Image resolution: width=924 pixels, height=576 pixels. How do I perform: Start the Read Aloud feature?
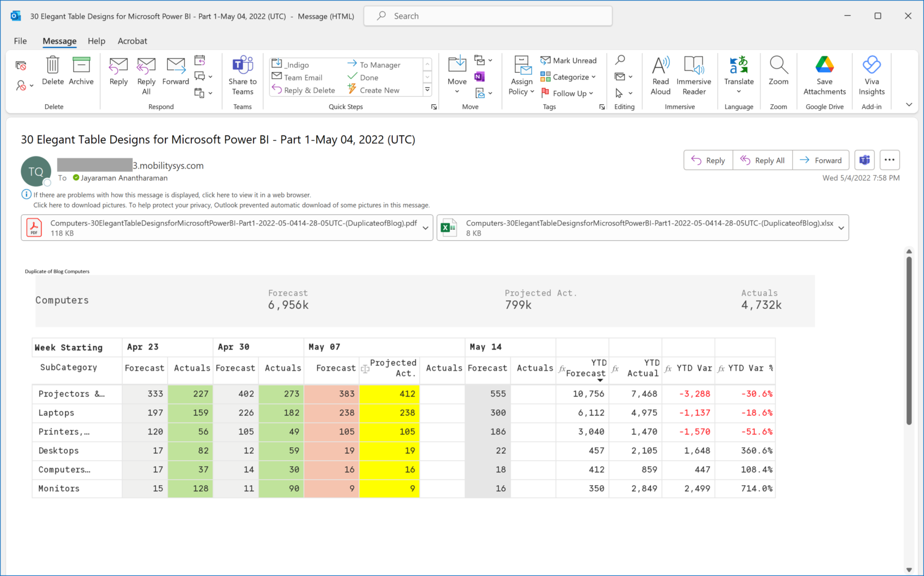[660, 76]
